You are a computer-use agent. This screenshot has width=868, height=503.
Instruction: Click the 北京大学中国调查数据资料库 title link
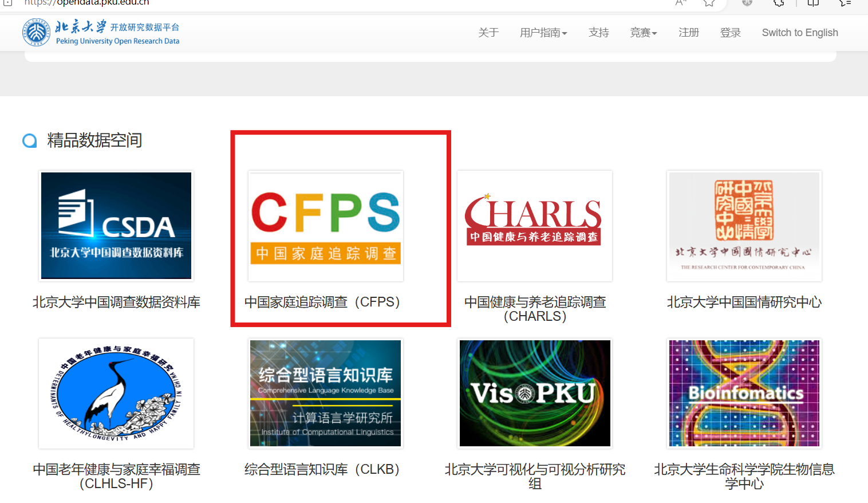116,302
